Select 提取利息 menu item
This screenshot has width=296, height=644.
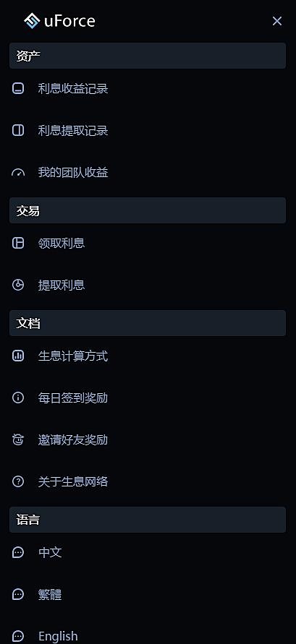click(x=148, y=285)
